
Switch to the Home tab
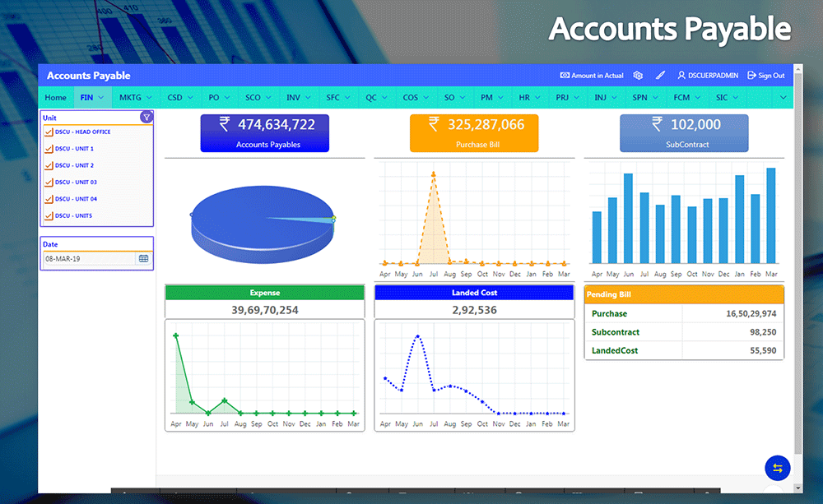click(55, 97)
